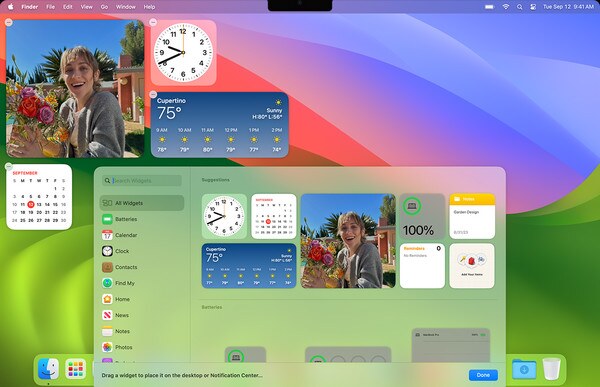The height and width of the screenshot is (387, 600).
Task: Select Notes in the widget sidebar
Action: pyautogui.click(x=142, y=331)
